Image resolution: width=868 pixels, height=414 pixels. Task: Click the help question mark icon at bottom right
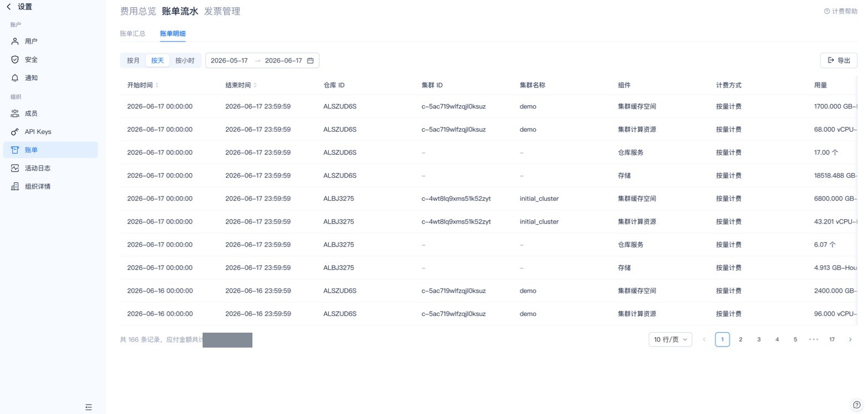(x=857, y=405)
